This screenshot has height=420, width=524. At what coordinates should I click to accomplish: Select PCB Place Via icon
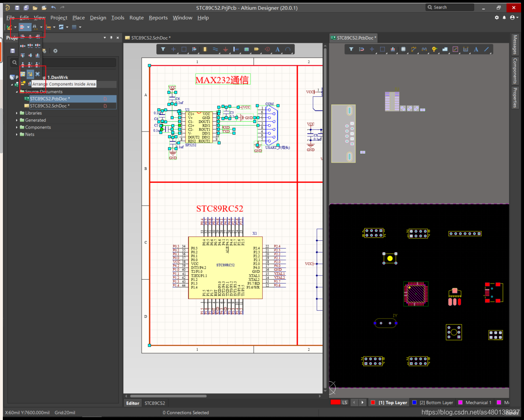(x=435, y=49)
